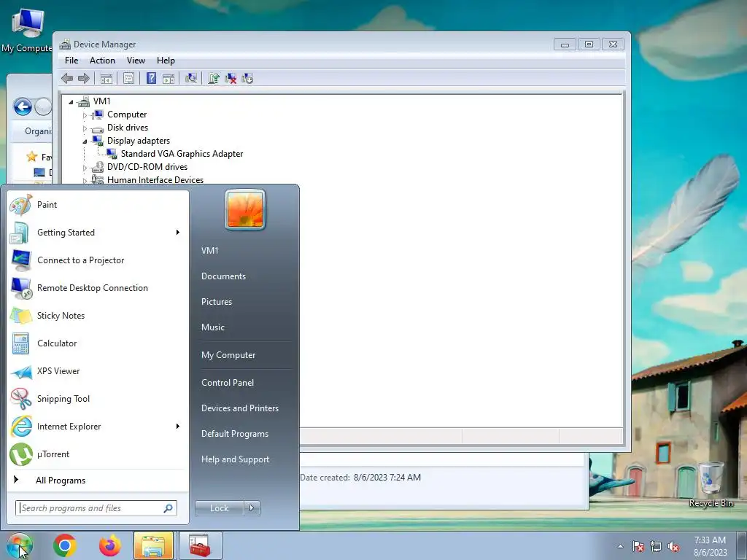Click Update Driver Software toolbar icon
Screen dimensions: 747x560
pos(214,79)
